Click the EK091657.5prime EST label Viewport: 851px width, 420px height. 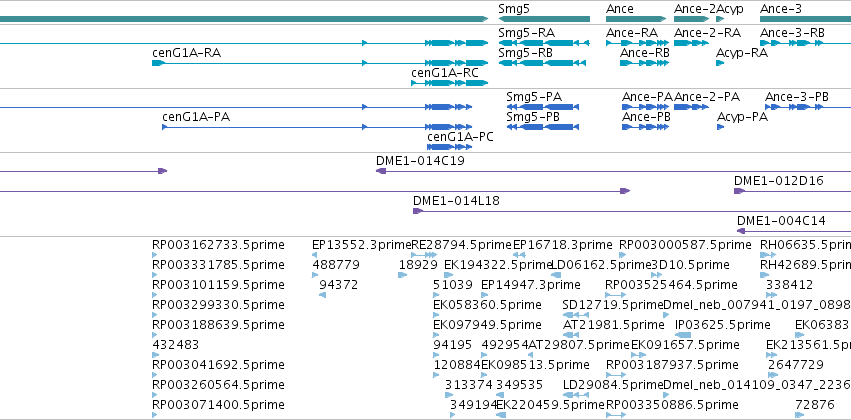(x=685, y=345)
